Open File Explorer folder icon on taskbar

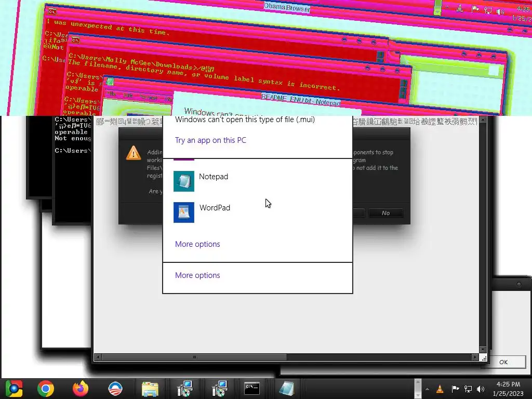coord(150,389)
